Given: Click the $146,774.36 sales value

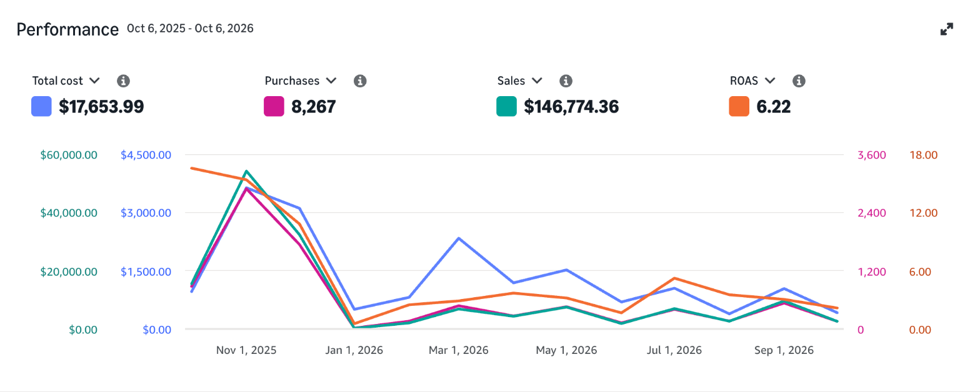Looking at the screenshot, I should (x=571, y=107).
